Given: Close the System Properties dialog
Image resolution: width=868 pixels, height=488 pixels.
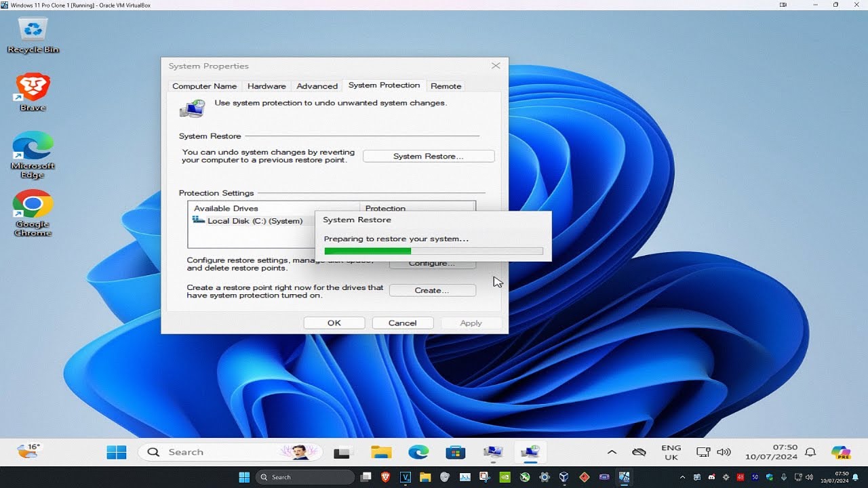Looking at the screenshot, I should (x=496, y=66).
